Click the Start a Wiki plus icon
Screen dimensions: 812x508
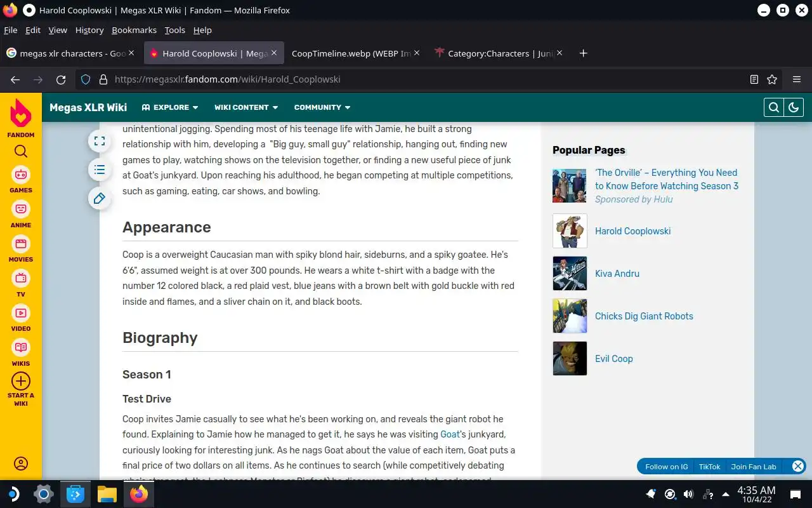21,381
